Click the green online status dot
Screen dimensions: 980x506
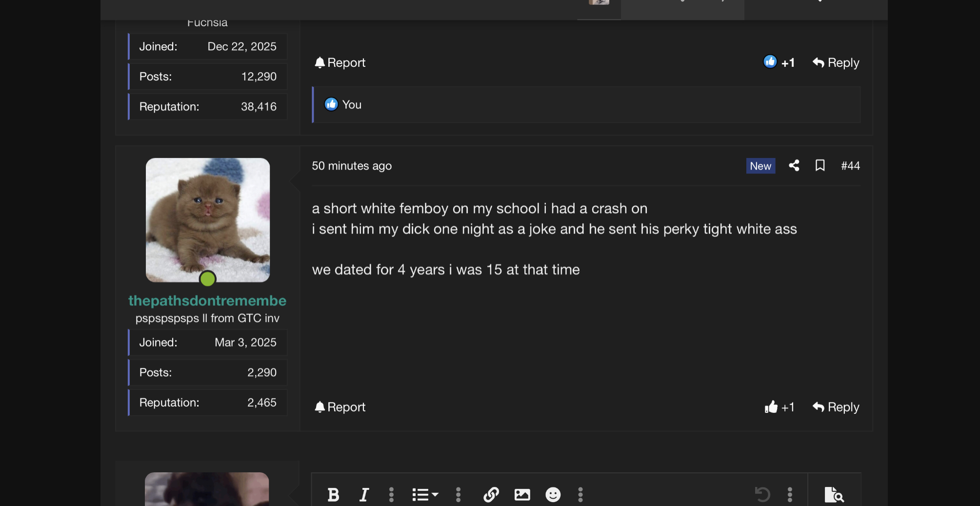pyautogui.click(x=208, y=279)
